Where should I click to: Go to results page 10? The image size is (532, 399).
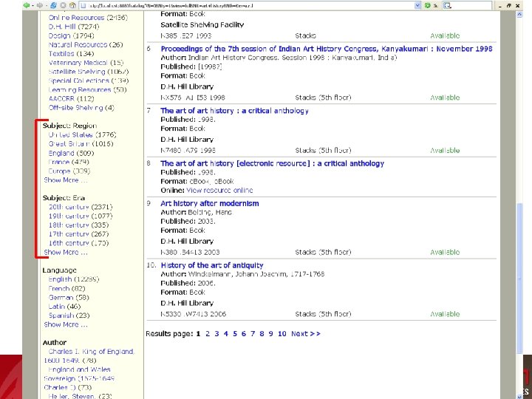[282, 334]
